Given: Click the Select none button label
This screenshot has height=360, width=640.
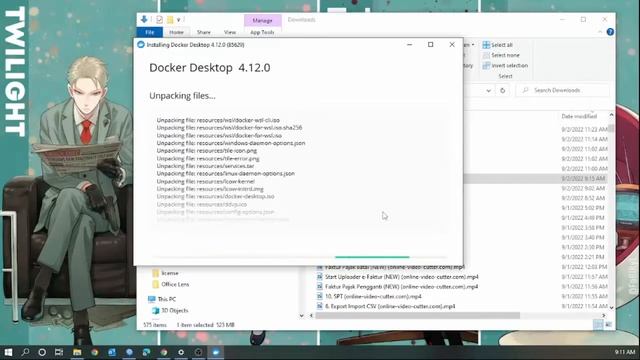Looking at the screenshot, I should tap(505, 55).
